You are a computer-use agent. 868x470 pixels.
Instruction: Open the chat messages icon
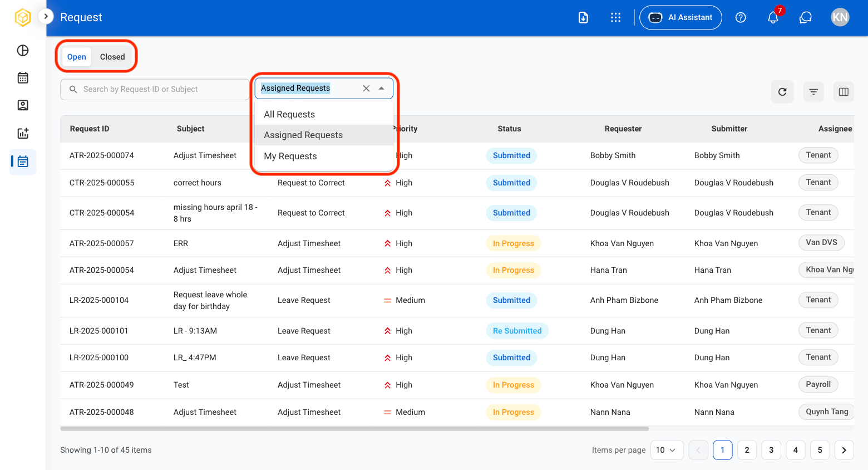click(x=806, y=18)
